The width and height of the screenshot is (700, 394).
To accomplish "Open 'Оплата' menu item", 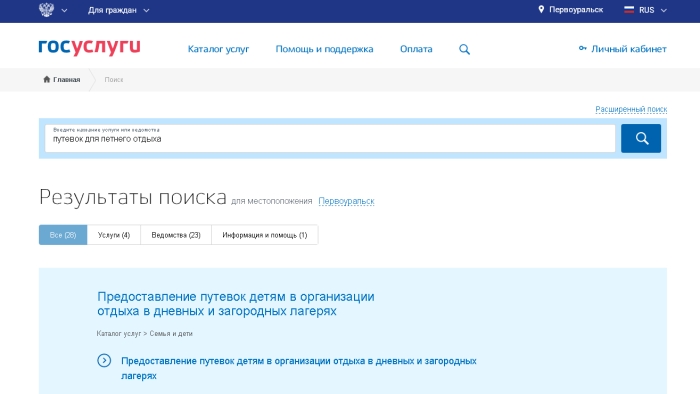I will 416,49.
